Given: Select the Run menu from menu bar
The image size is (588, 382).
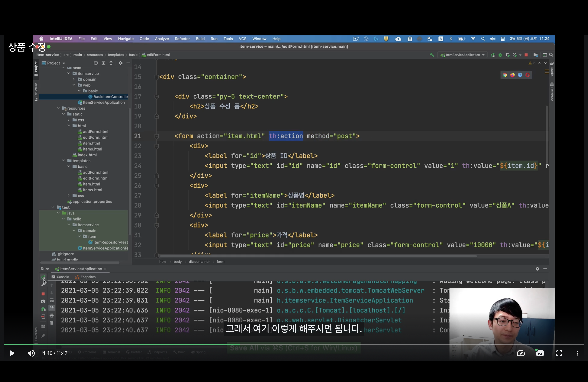Looking at the screenshot, I should tap(213, 39).
